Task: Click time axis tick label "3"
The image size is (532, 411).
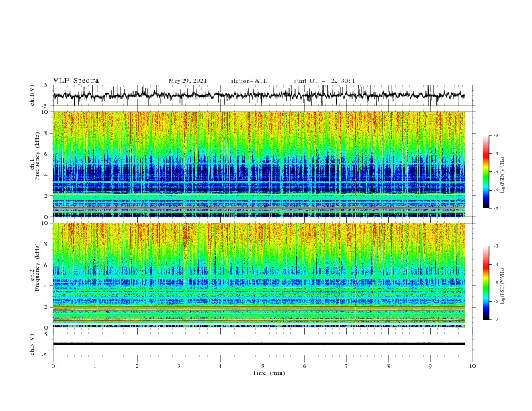Action: click(179, 366)
